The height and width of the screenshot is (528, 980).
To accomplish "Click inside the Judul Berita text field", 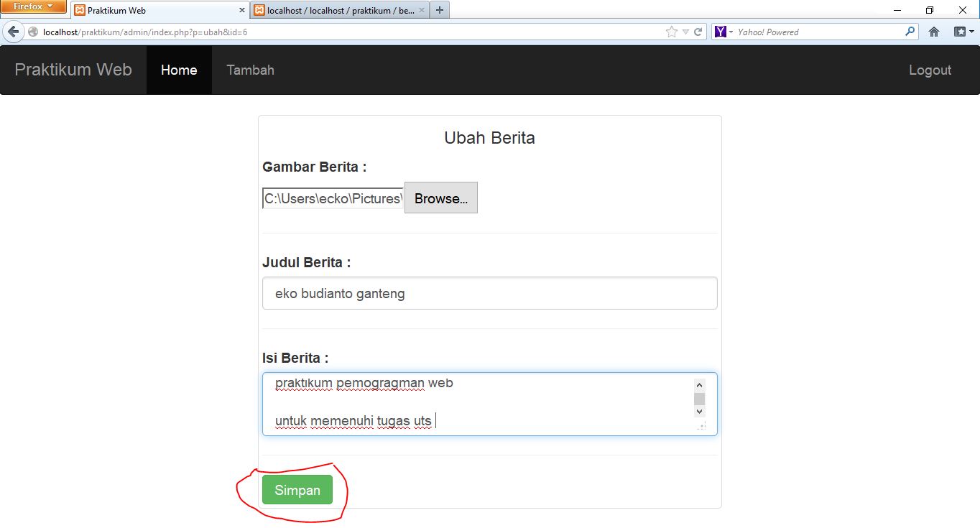I will (x=489, y=293).
